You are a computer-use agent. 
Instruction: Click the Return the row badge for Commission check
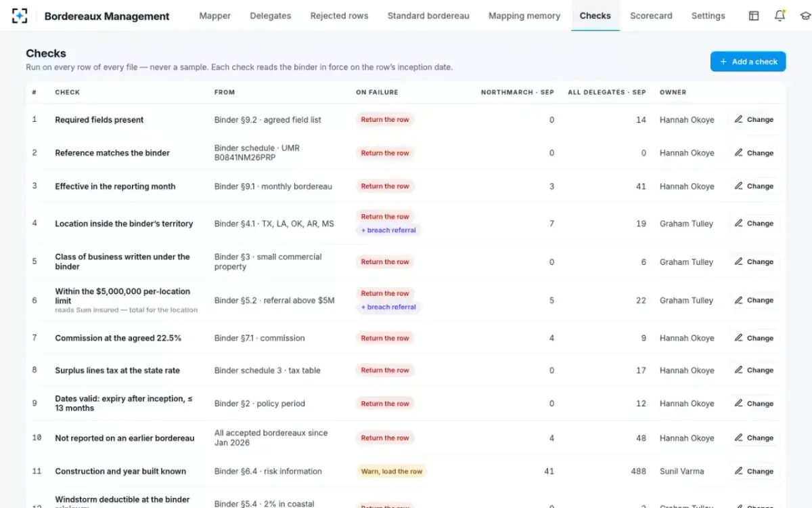[x=385, y=338]
